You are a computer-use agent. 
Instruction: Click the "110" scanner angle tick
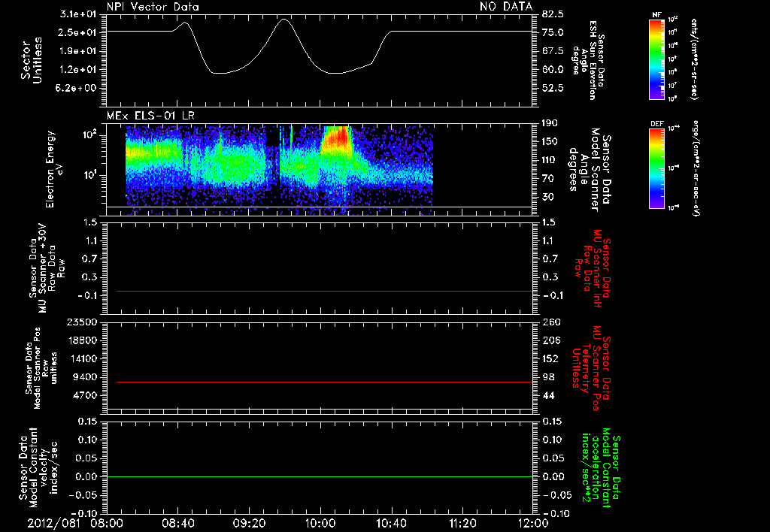click(x=550, y=160)
